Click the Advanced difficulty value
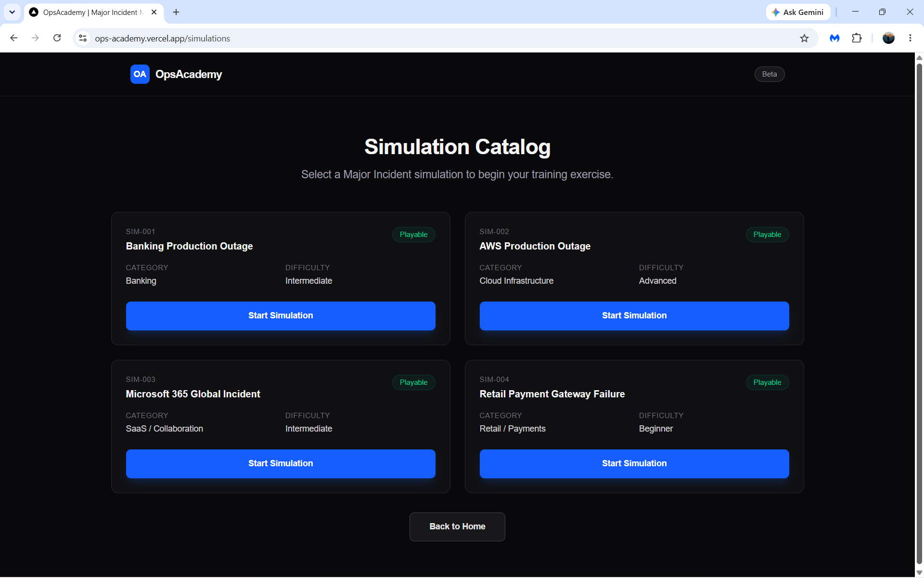The width and height of the screenshot is (924, 578). click(x=657, y=281)
